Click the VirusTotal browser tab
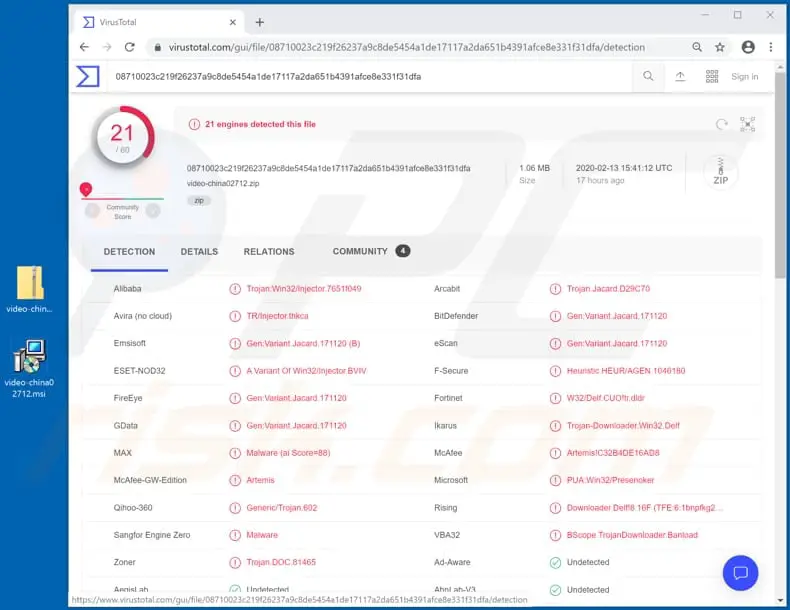Image resolution: width=790 pixels, height=610 pixels. coord(159,22)
